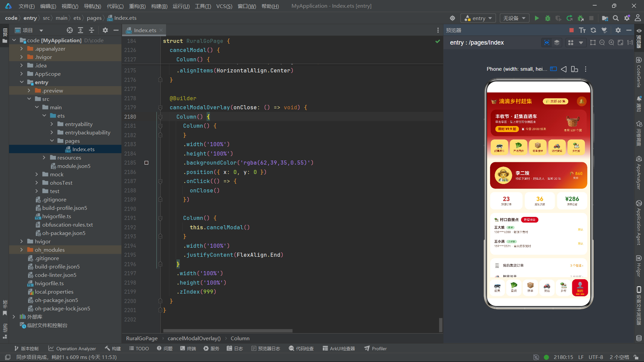Open the editor tab more actions menu

coord(438,30)
